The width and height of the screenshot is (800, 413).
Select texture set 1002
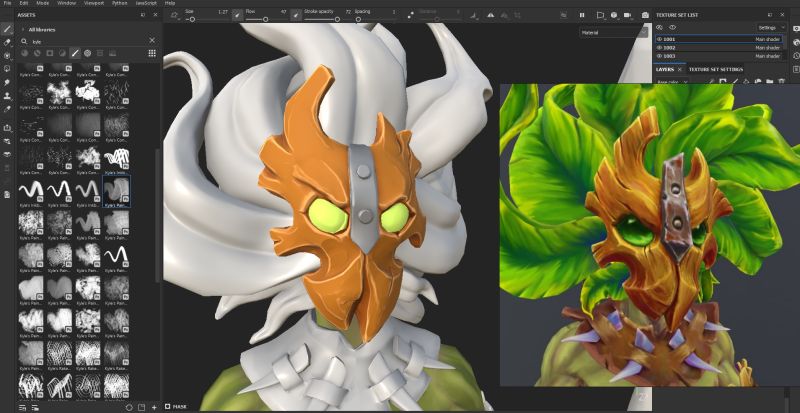click(718, 47)
